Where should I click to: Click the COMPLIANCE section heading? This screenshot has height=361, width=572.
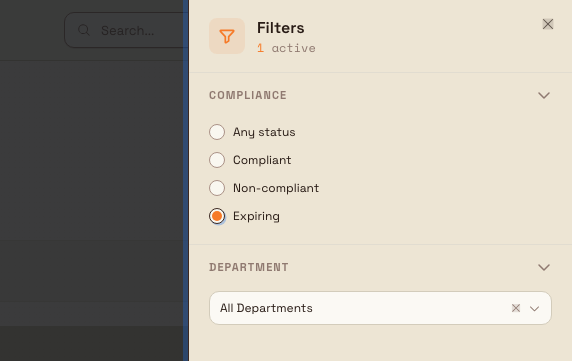[248, 95]
